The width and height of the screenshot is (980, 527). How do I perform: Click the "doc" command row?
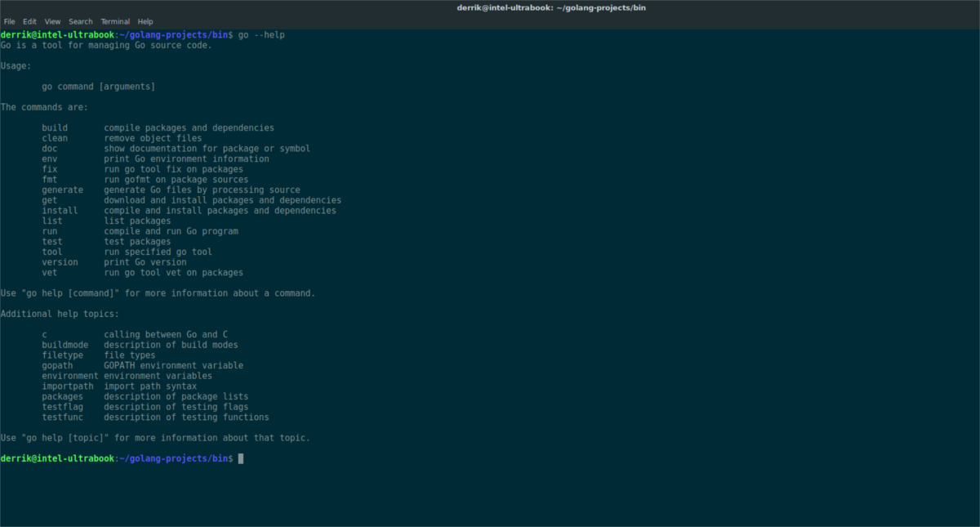(176, 149)
